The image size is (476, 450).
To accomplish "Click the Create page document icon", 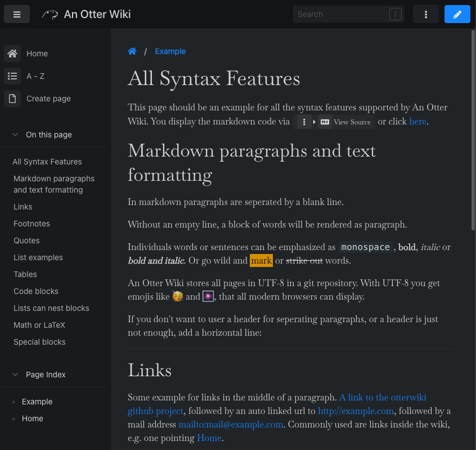I will pyautogui.click(x=12, y=99).
